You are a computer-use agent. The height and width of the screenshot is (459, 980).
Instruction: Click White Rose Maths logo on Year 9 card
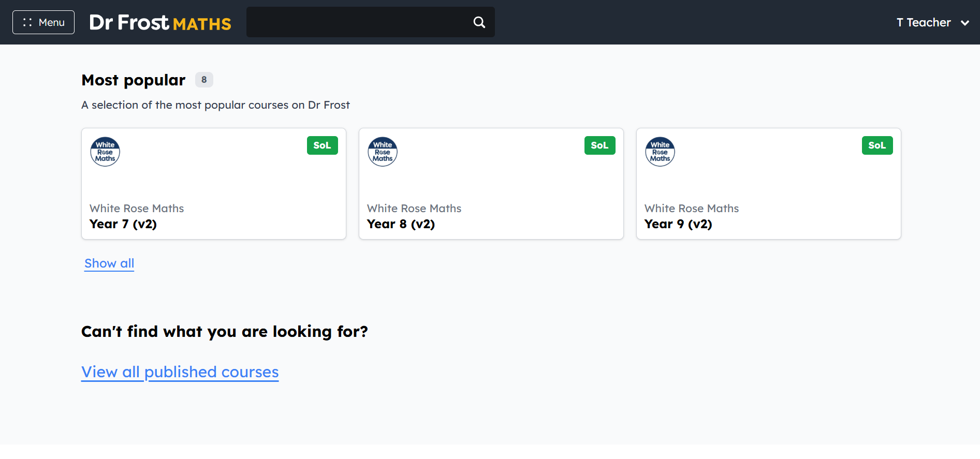point(660,152)
